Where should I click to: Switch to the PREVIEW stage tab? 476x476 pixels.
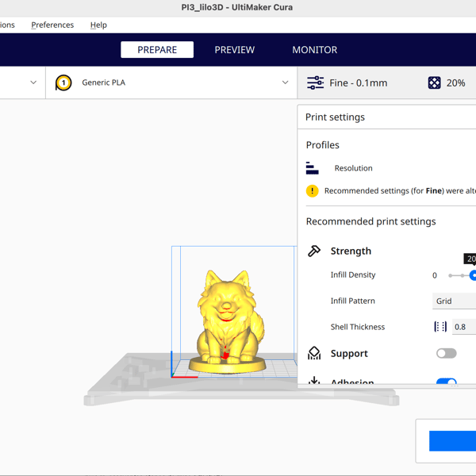235,49
